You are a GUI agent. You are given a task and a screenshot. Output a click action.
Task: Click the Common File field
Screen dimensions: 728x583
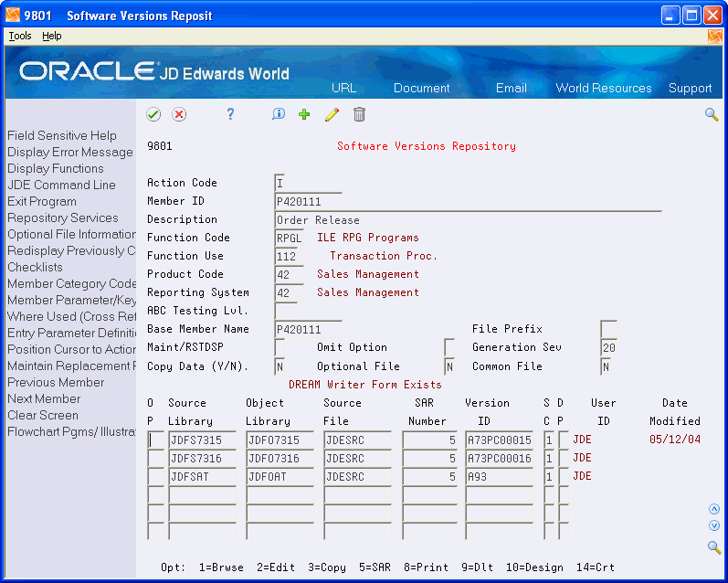pyautogui.click(x=606, y=367)
